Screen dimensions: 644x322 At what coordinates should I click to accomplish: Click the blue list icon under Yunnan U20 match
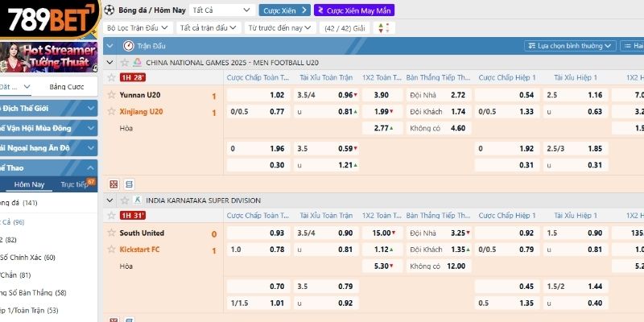click(x=130, y=184)
